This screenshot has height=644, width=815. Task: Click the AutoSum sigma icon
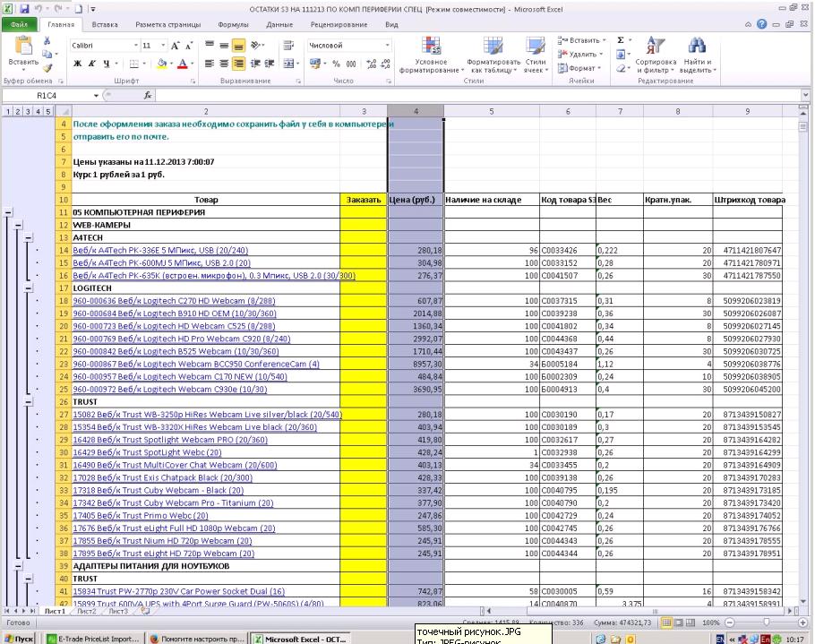[621, 40]
